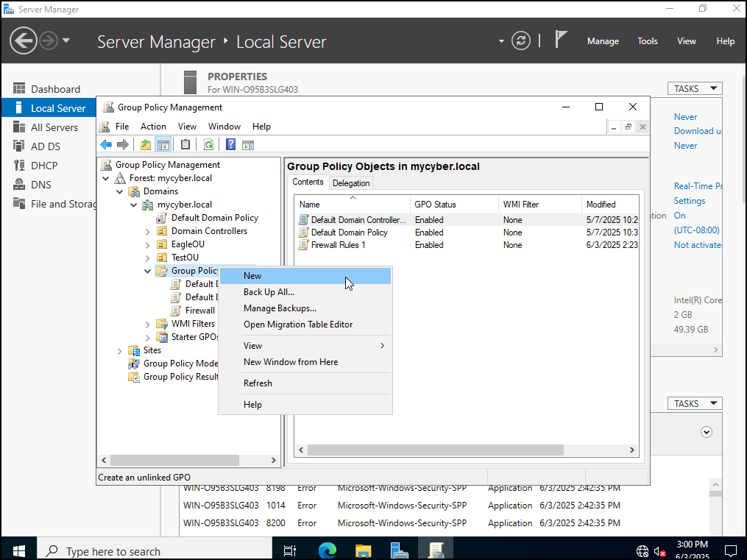The image size is (747, 560).
Task: Choose Back Up All... in context menu
Action: [x=305, y=292]
